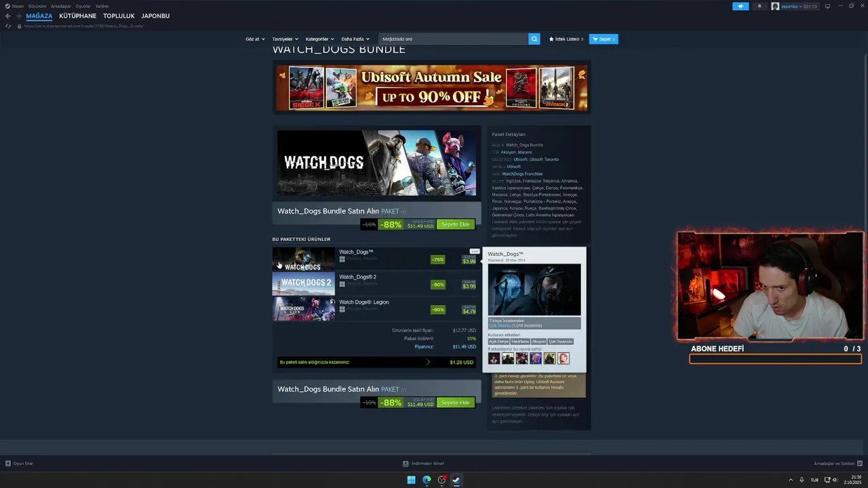Click the fifth friend avatar in popup

pos(549,358)
